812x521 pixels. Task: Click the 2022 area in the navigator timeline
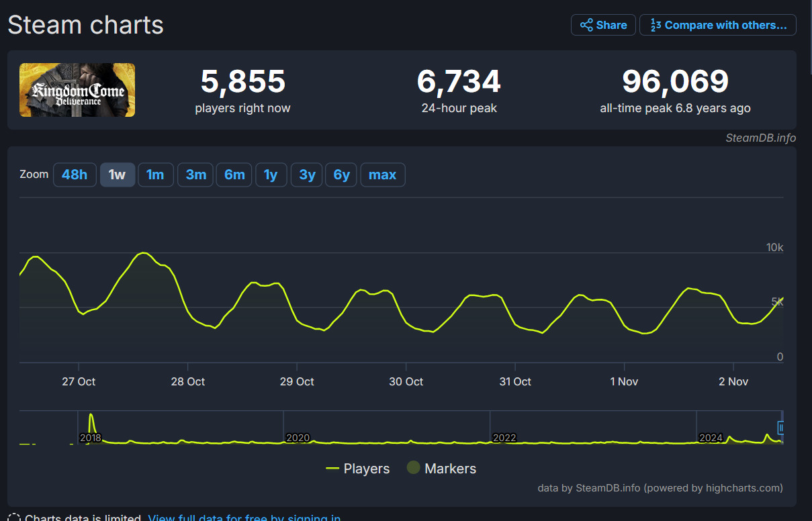click(x=504, y=437)
